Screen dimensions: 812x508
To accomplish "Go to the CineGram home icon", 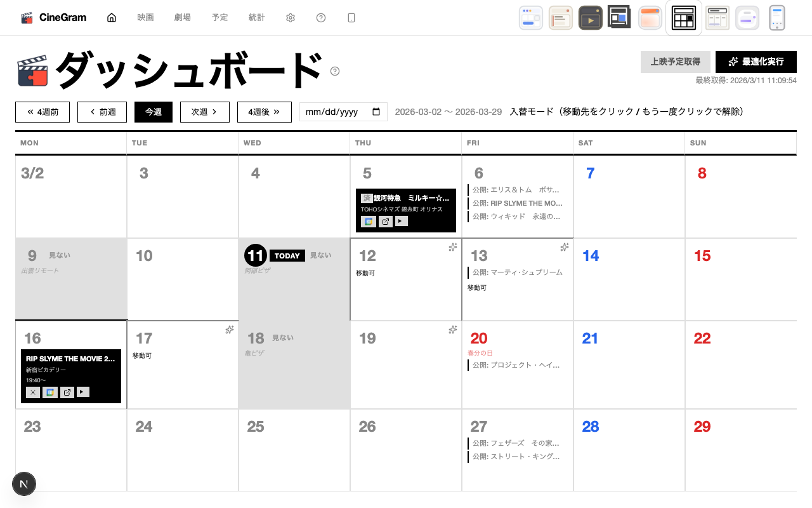I will pos(112,18).
